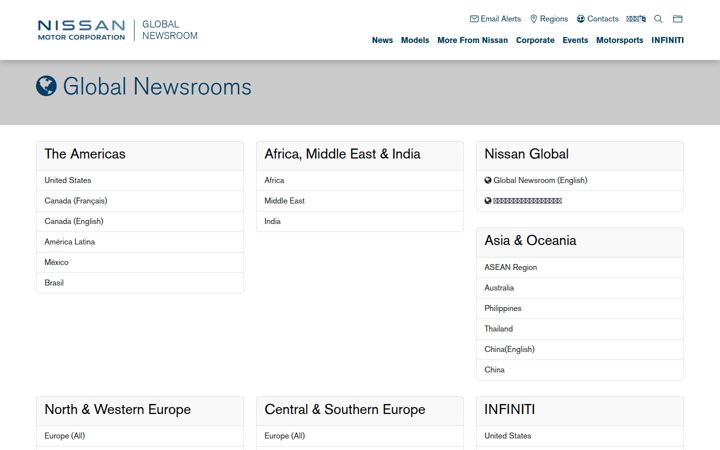Select Middle East newsroom

pyautogui.click(x=360, y=201)
